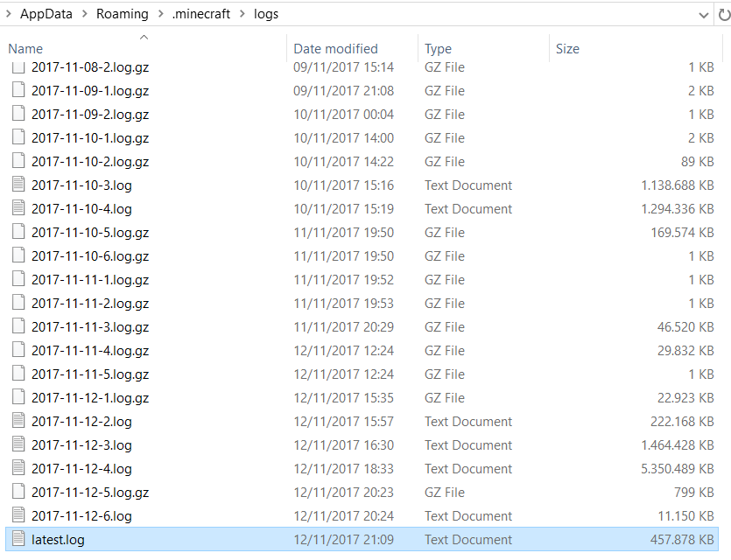Click logs in the address breadcrumb
The image size is (731, 560).
[266, 15]
